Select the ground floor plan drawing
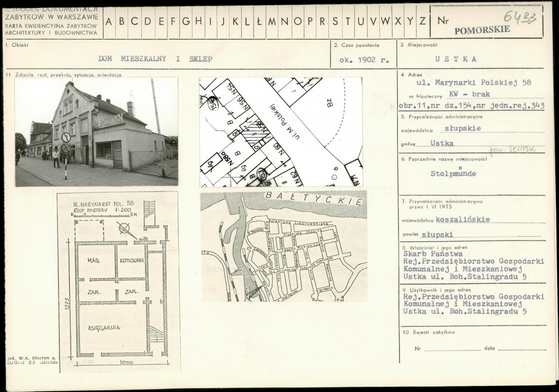 [119, 281]
